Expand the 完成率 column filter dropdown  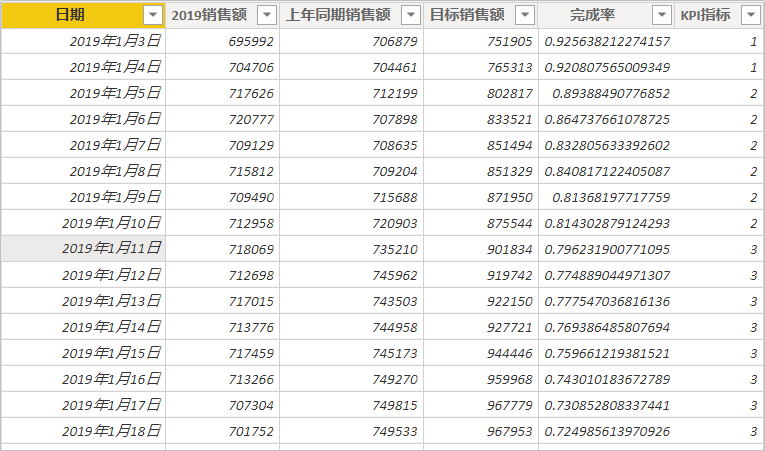pyautogui.click(x=661, y=15)
